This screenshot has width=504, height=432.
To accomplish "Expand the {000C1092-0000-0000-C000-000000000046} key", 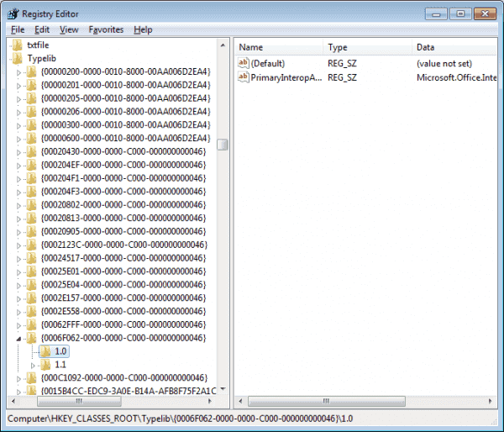I will 18,378.
